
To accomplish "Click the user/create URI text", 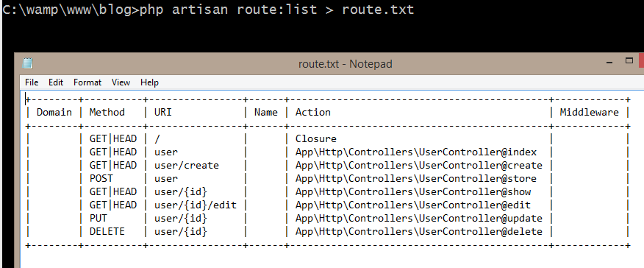I will point(187,165).
